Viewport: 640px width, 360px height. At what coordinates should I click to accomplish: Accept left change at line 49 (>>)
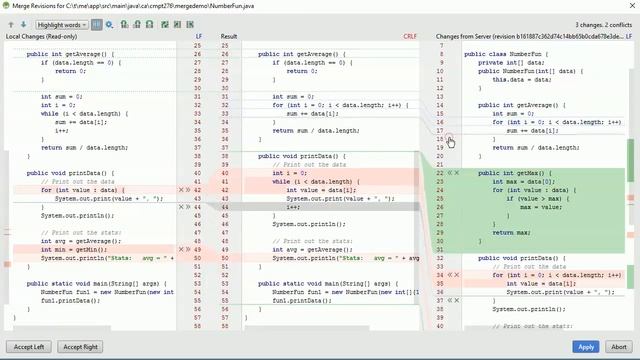(188, 249)
